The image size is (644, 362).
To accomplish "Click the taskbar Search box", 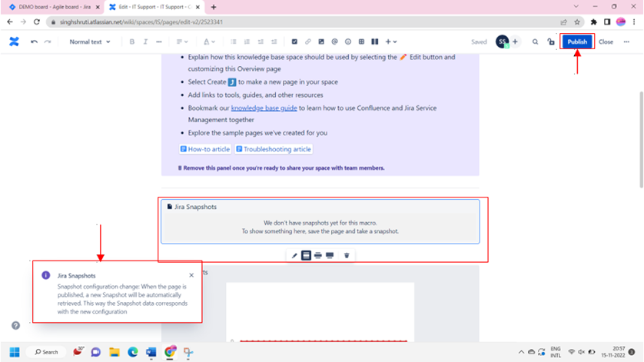I will 46,352.
